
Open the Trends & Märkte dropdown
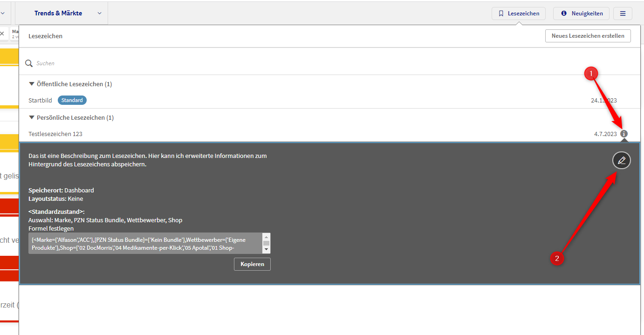click(99, 14)
